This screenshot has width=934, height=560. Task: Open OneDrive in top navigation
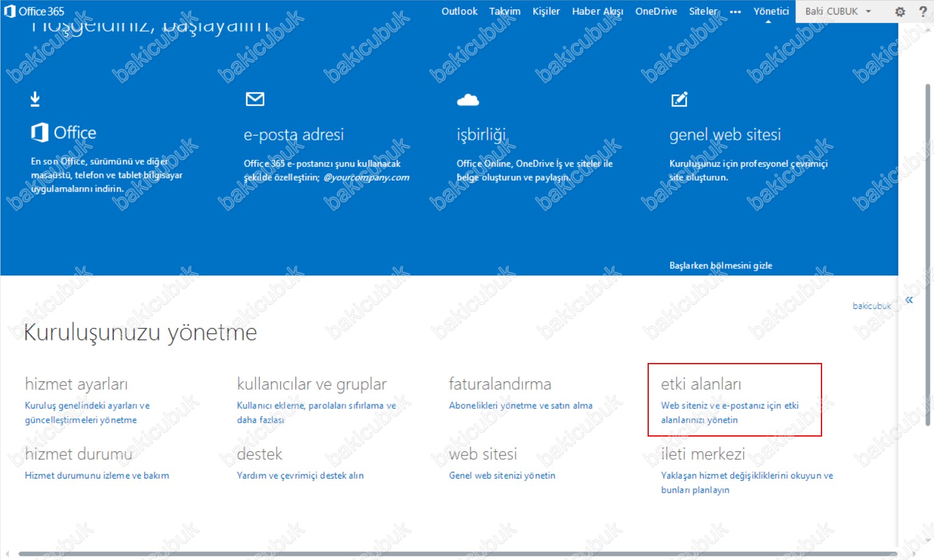(x=656, y=11)
